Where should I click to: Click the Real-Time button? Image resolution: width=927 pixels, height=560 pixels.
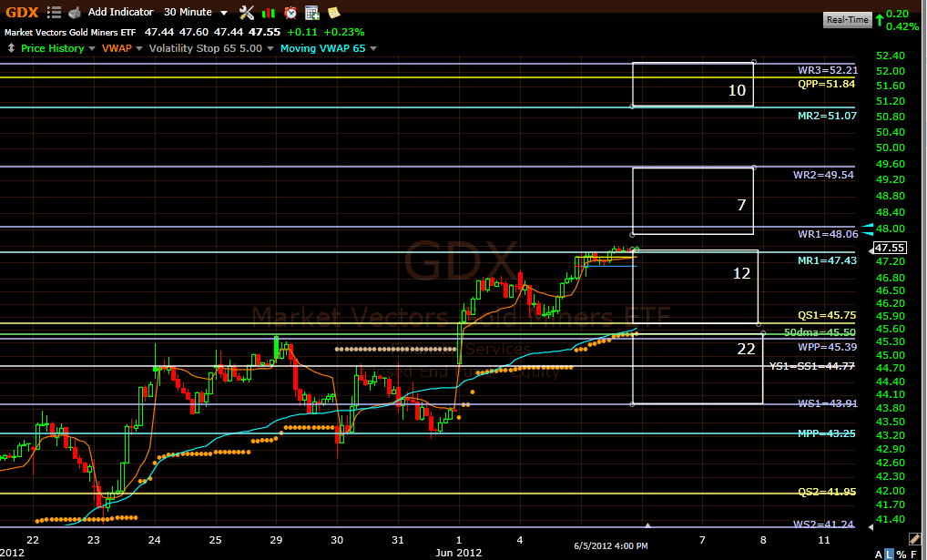coord(847,19)
